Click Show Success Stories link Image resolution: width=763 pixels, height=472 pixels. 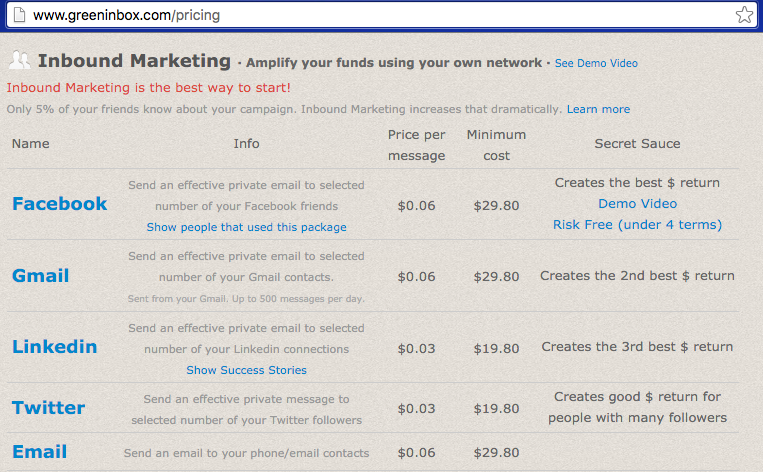tap(246, 370)
